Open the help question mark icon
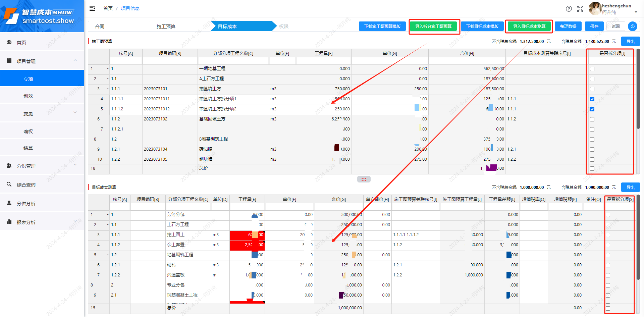 coord(569,9)
